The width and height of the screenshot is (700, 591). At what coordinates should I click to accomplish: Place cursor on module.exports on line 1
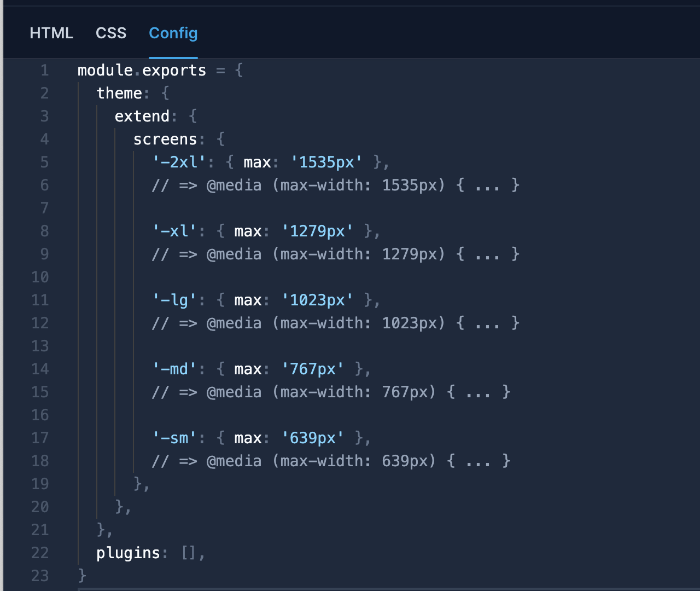click(141, 70)
